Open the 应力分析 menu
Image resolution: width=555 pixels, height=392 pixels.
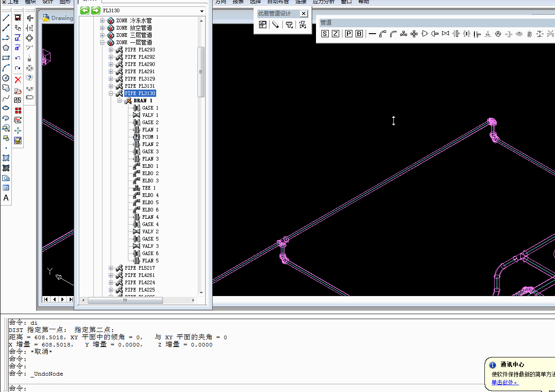point(324,2)
